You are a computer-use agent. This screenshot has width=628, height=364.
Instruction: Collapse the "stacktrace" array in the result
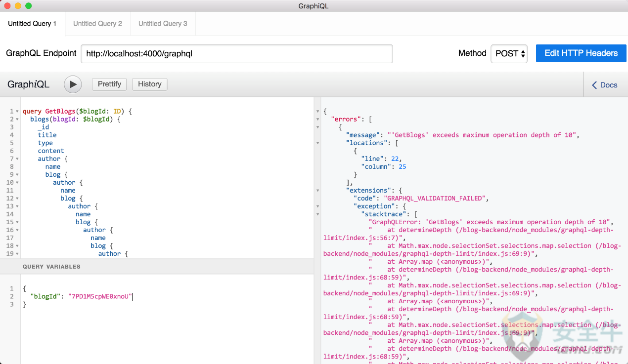pos(317,214)
